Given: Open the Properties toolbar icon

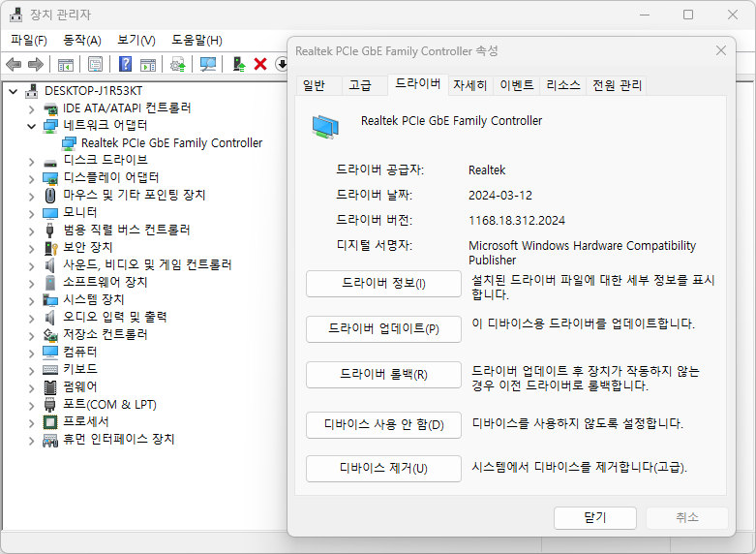Looking at the screenshot, I should (x=95, y=64).
